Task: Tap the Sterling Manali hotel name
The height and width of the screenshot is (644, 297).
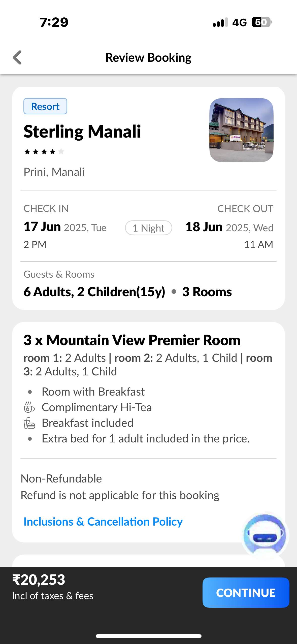Action: (82, 132)
